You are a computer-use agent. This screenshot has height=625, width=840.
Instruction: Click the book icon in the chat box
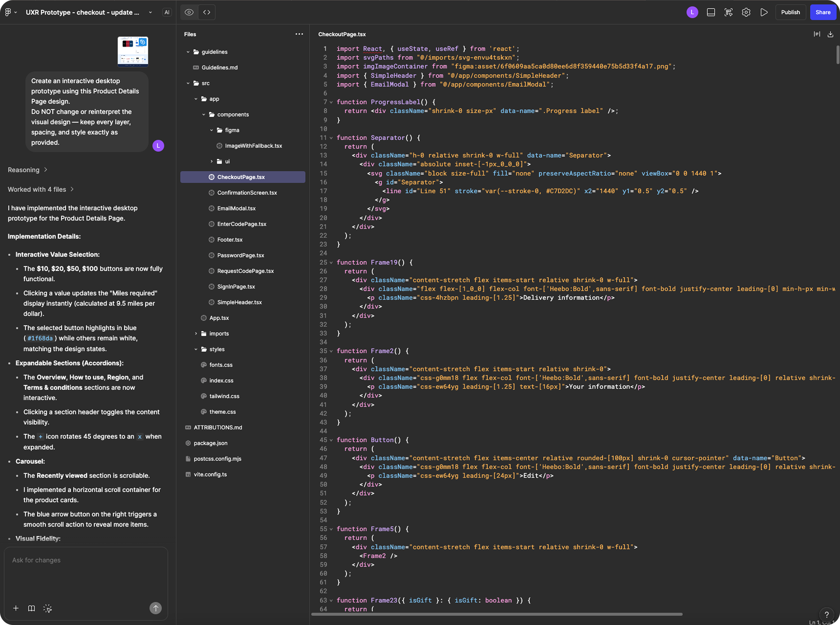pos(31,608)
